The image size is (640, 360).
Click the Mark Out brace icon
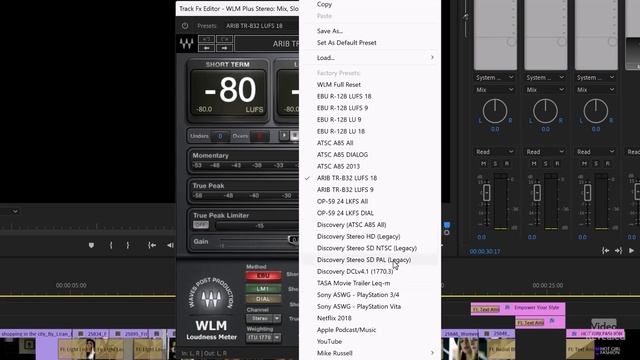128,245
